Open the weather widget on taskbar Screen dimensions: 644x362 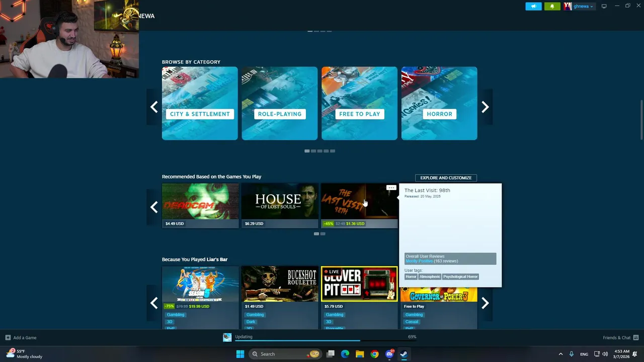[x=24, y=354]
